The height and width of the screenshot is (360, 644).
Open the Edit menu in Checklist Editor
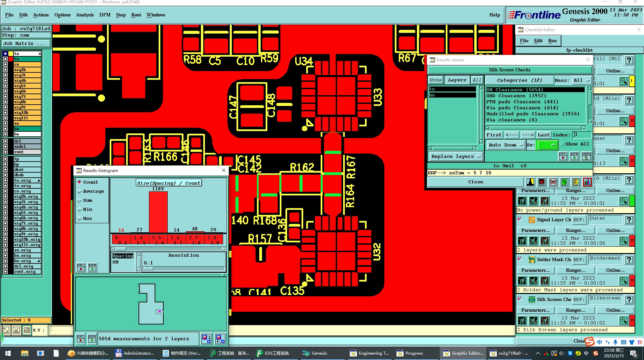tap(538, 41)
